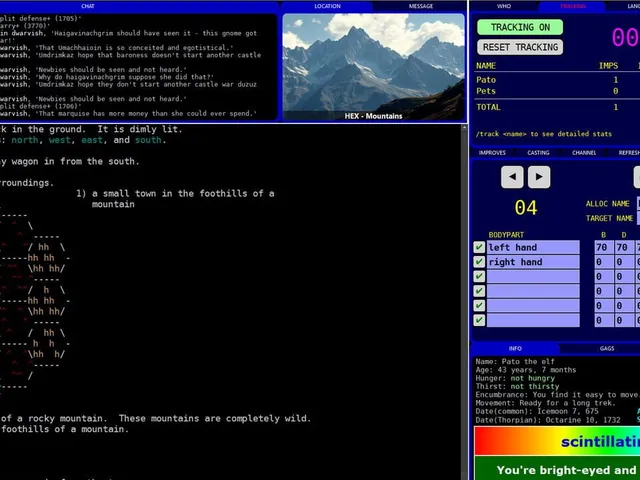Click the east exit link

click(x=92, y=140)
